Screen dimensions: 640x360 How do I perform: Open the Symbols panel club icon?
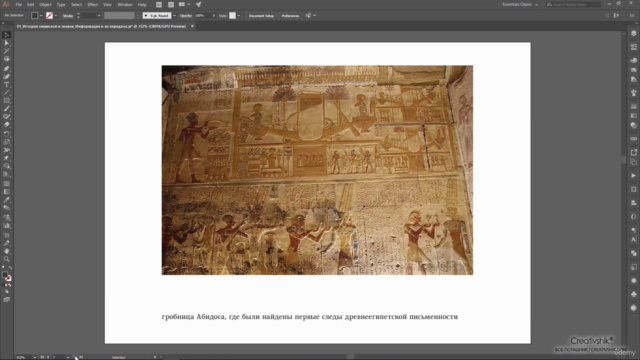(633, 294)
